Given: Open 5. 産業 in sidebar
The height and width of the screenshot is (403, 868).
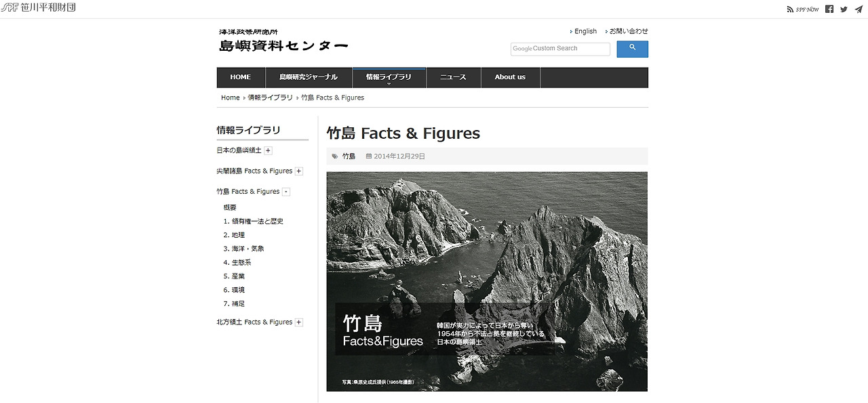Looking at the screenshot, I should pyautogui.click(x=234, y=276).
